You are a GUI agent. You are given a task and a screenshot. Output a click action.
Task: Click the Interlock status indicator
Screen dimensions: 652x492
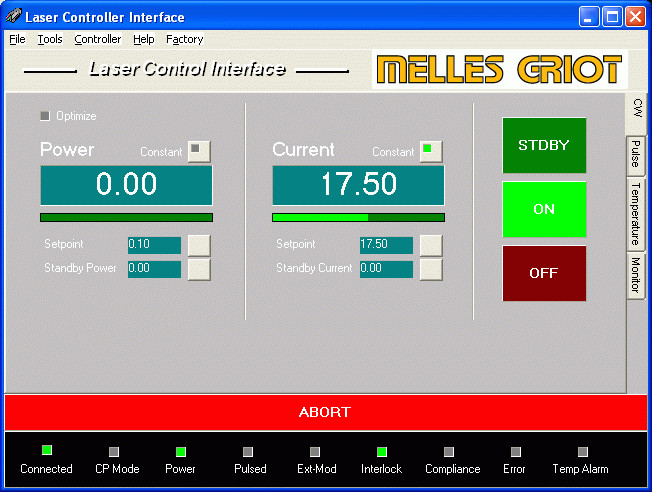pos(382,452)
